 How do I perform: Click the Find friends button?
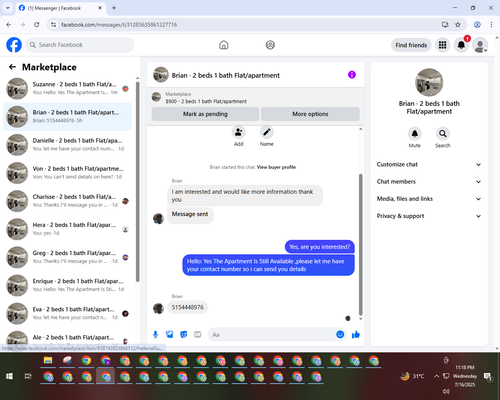(411, 45)
